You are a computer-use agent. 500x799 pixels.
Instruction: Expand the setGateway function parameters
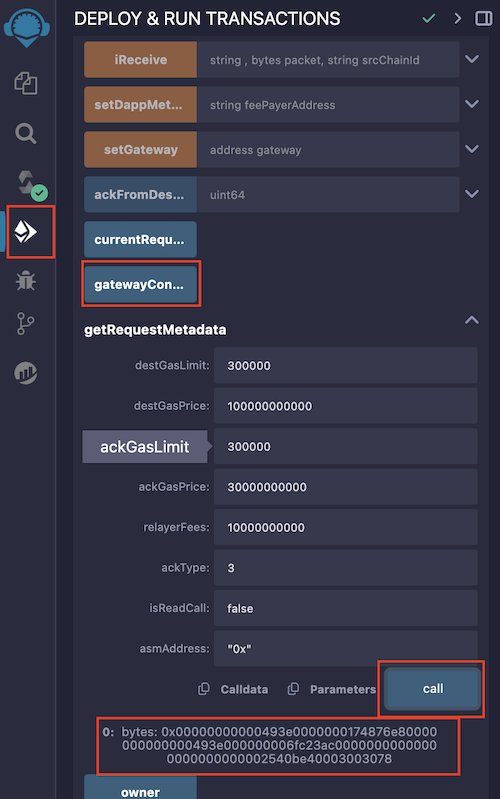click(472, 149)
